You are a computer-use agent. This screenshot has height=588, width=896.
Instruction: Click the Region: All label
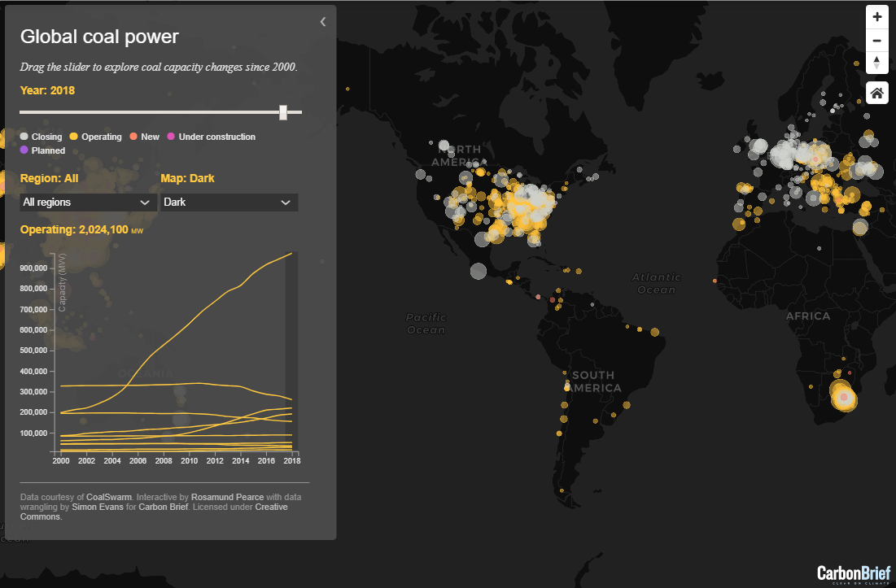tap(49, 178)
